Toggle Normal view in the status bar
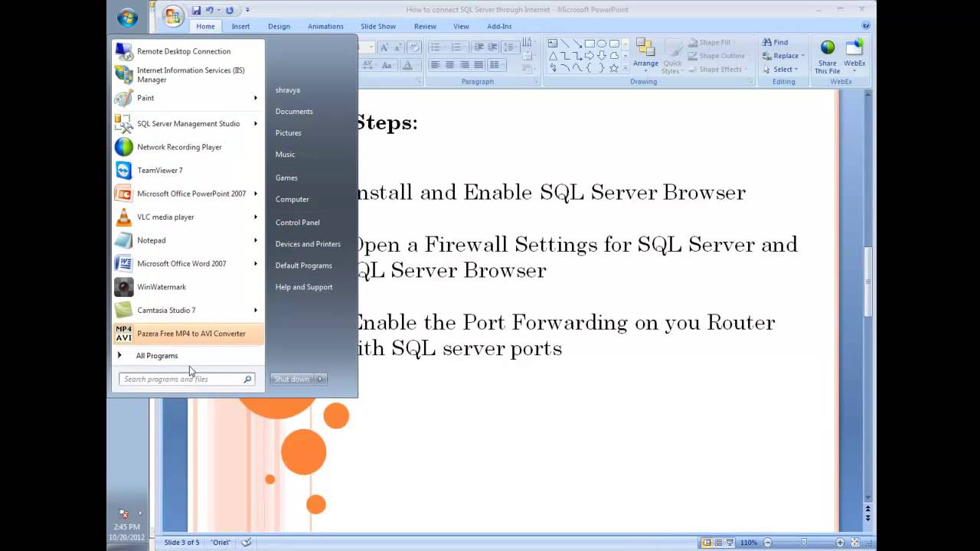980x551 pixels. (706, 542)
